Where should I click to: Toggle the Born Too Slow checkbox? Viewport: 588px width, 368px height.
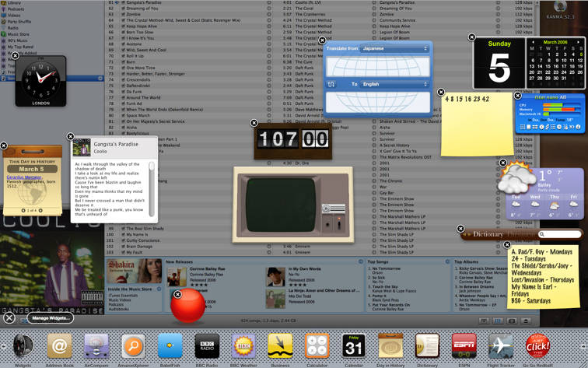123,32
